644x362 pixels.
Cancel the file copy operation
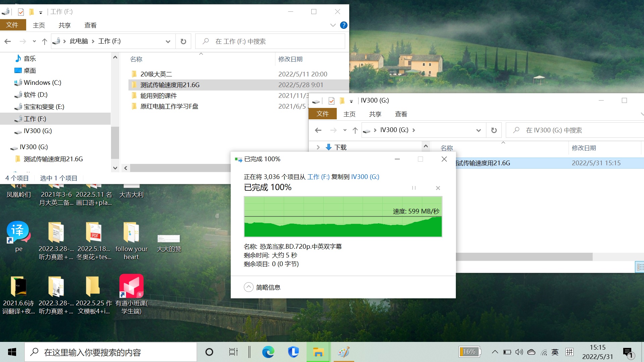coord(438,188)
